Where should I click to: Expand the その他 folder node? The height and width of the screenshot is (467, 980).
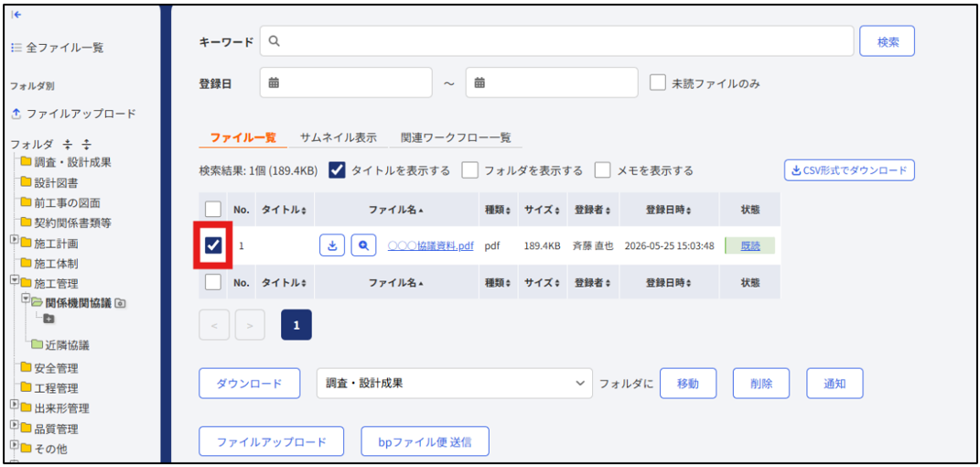[15, 446]
